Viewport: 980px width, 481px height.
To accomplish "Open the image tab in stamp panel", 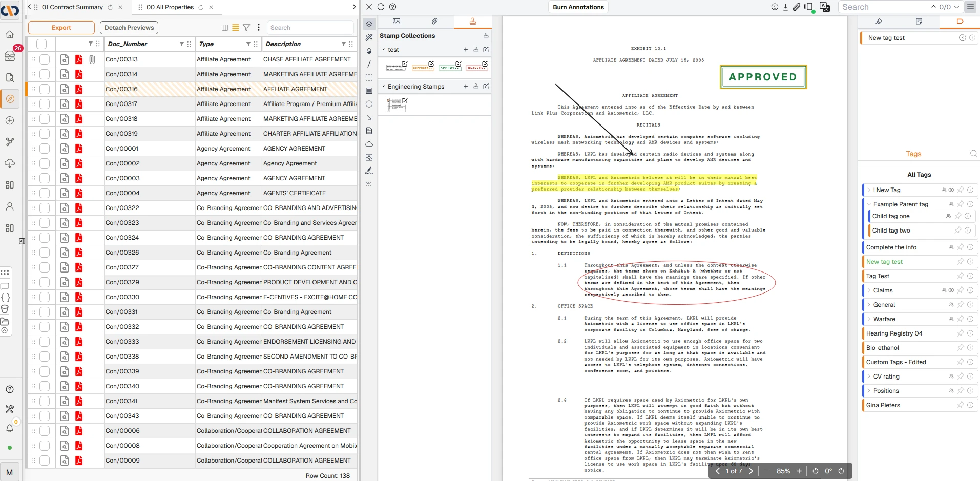I will pyautogui.click(x=397, y=22).
